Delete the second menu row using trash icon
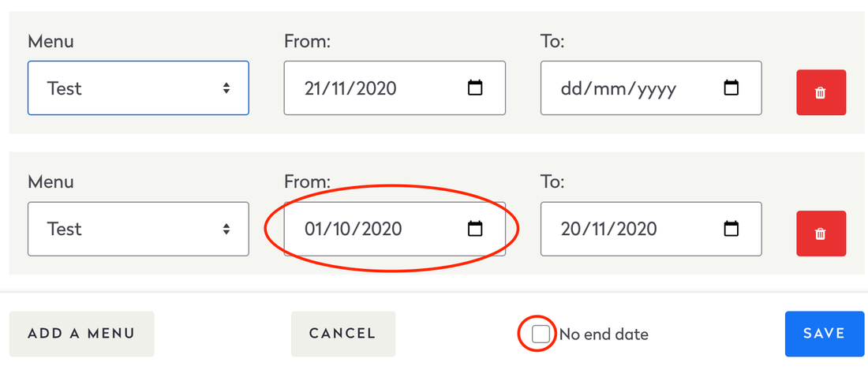The height and width of the screenshot is (370, 868). (x=821, y=234)
